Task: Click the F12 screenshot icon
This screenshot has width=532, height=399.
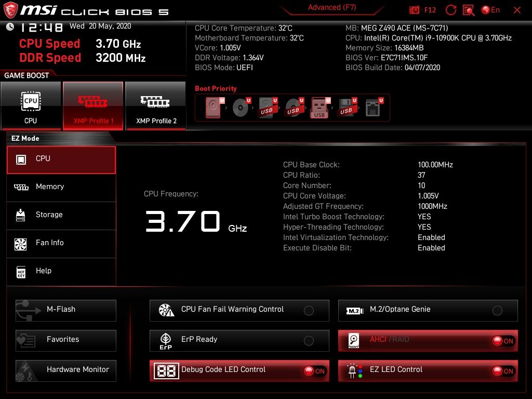Action: pyautogui.click(x=415, y=9)
